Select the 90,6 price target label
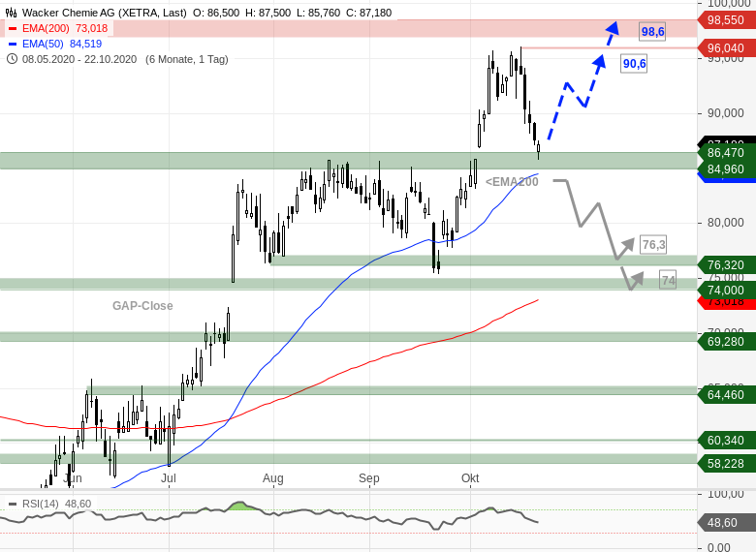Viewport: 756px width, 552px height. point(634,64)
